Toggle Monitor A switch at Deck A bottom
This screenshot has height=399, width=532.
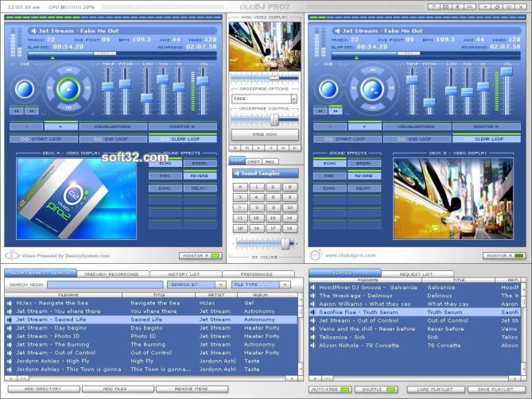200,256
